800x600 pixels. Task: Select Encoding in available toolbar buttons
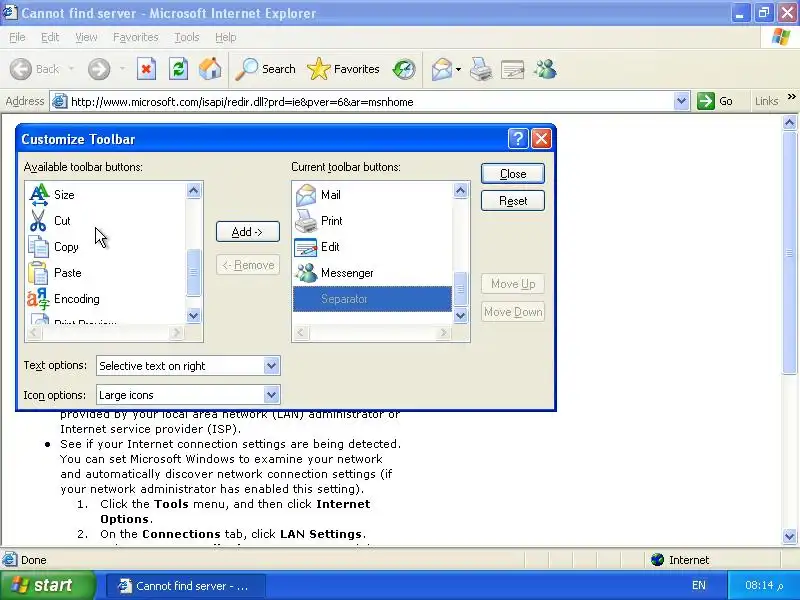coord(106,298)
